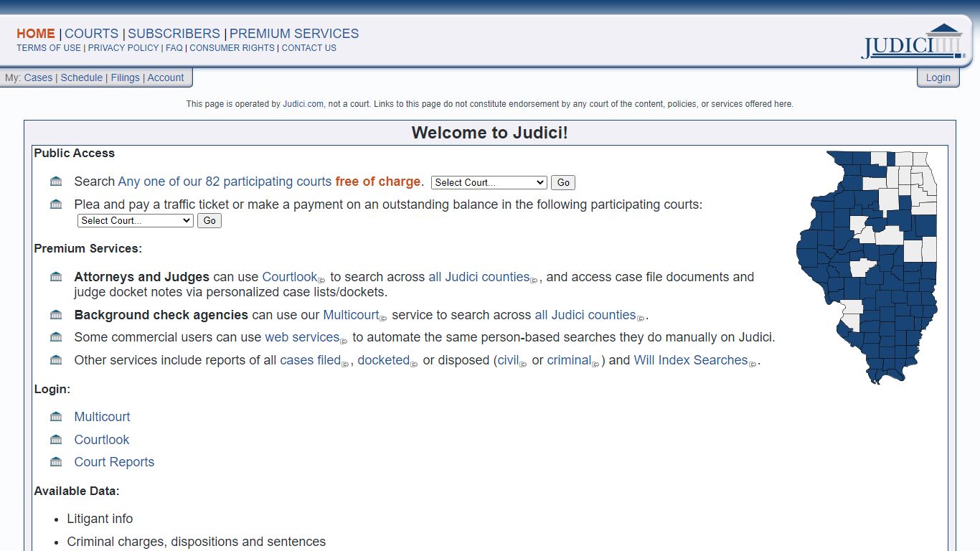Image resolution: width=980 pixels, height=551 pixels.
Task: Open the Multicourt link for background check agencies
Action: [x=352, y=315]
